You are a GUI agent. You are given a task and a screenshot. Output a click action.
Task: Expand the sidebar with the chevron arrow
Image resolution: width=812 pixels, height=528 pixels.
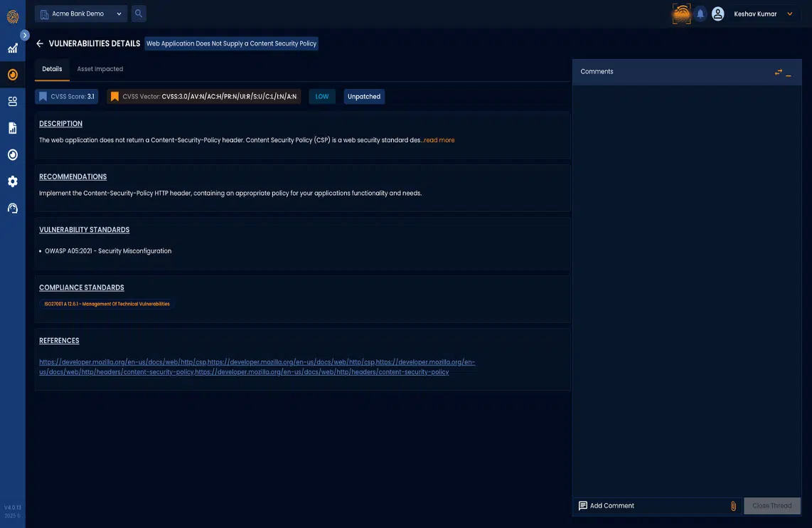tap(24, 36)
